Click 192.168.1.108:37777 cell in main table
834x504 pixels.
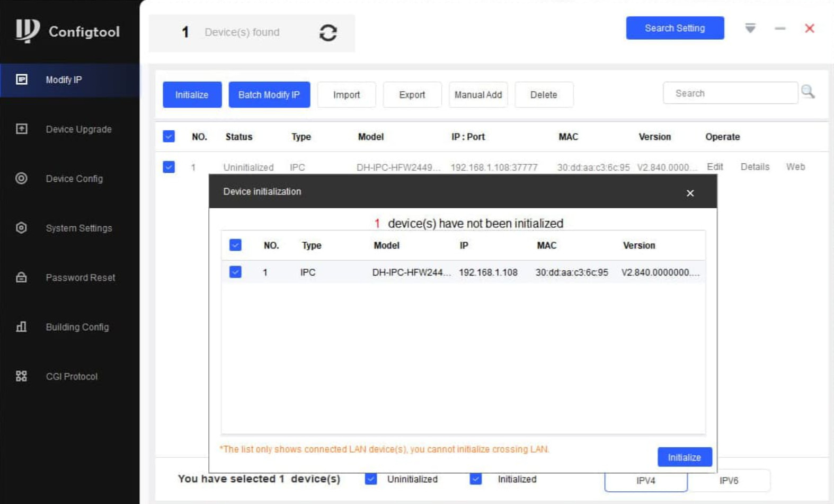coord(494,167)
